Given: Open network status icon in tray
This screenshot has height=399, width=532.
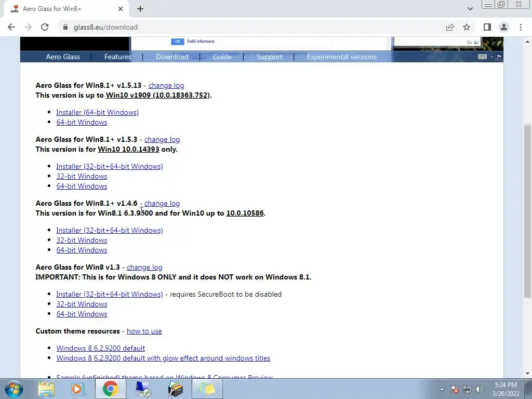Looking at the screenshot, I should pos(467,389).
